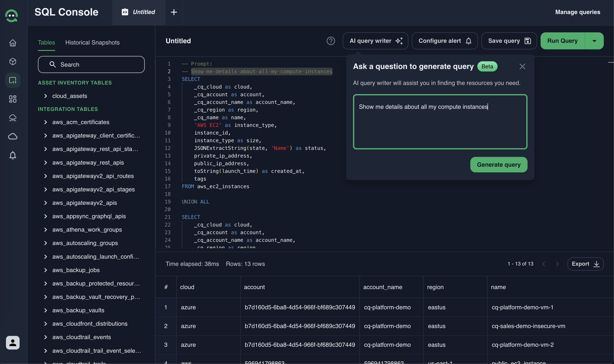Open the Run Query dropdown arrow

tap(594, 41)
